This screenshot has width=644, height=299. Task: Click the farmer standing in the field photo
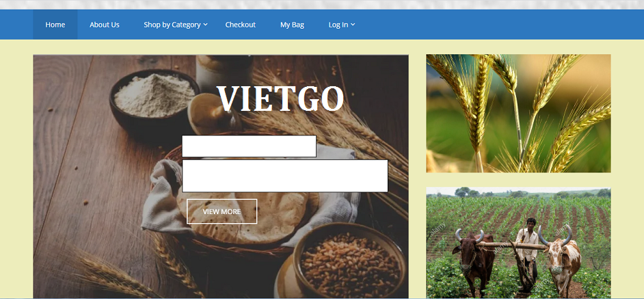click(x=528, y=247)
